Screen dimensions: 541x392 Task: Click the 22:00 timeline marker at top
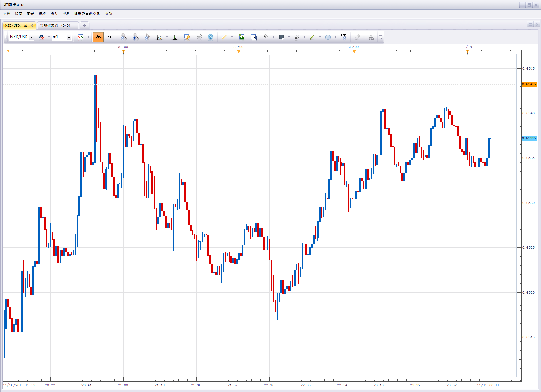click(x=239, y=51)
